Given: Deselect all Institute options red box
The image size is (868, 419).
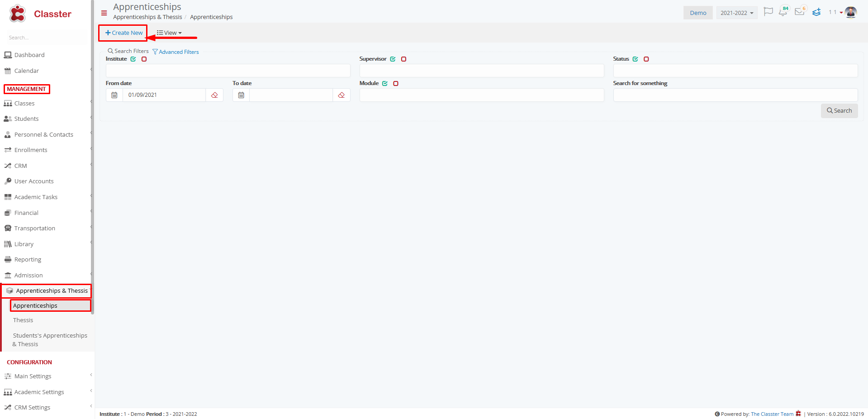Looking at the screenshot, I should [x=144, y=59].
